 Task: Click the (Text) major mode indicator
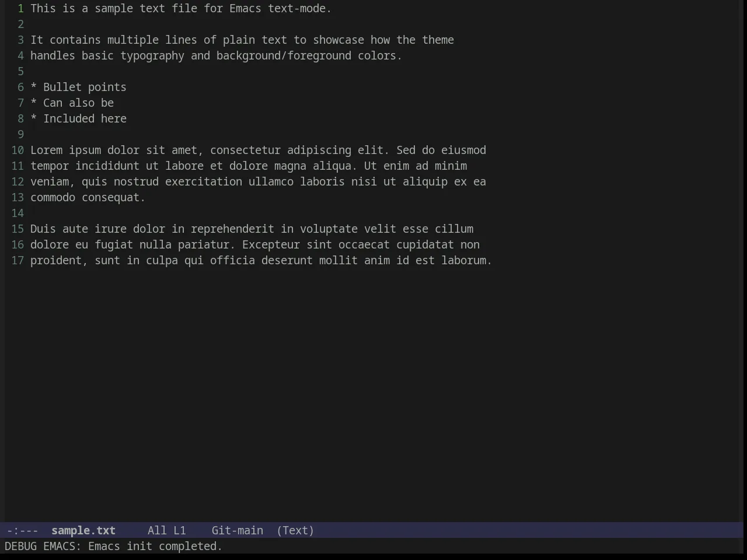295,530
